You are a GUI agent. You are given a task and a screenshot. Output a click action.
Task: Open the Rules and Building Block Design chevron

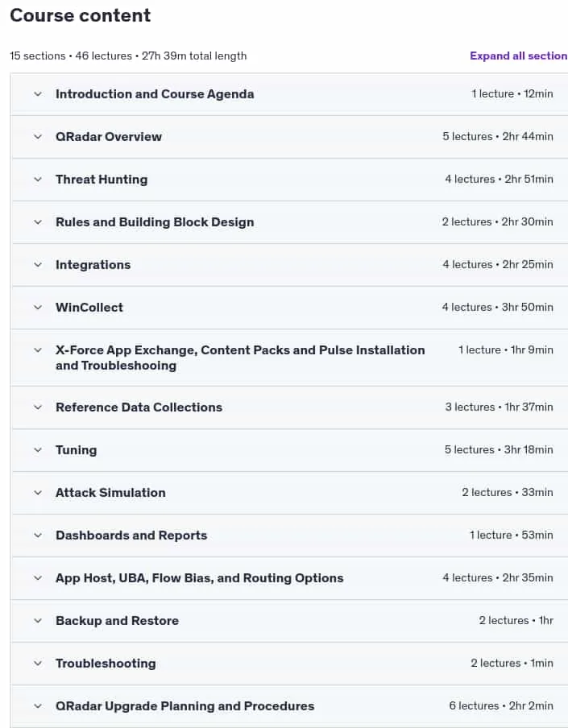point(38,222)
